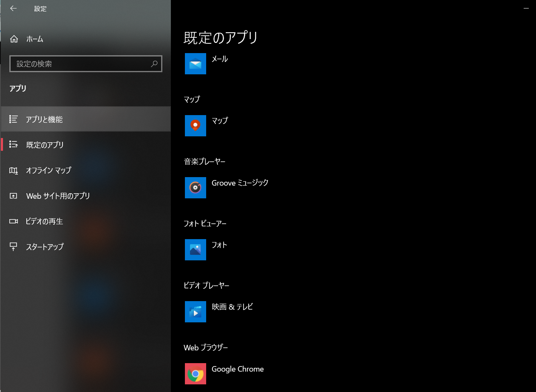
Task: Select アプリと機能 in the sidebar
Action: (85, 119)
